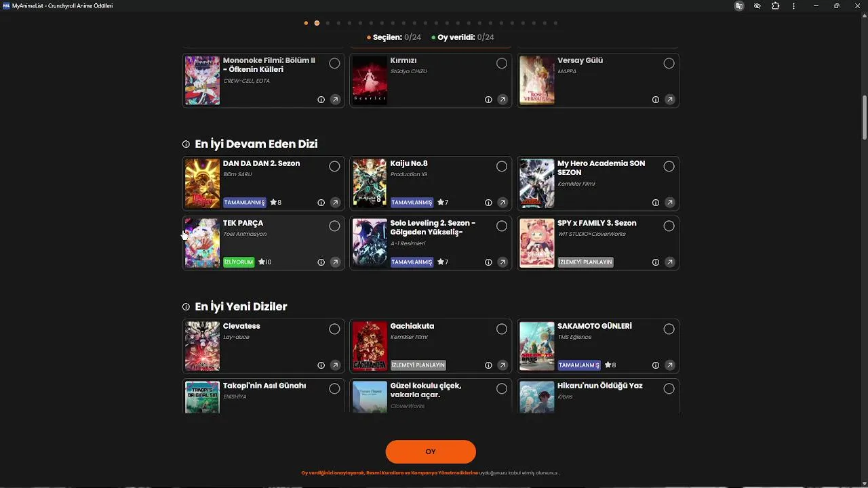Click info icon beside En İyi Yeni Diziler
Viewport: 868px width, 488px height.
186,307
